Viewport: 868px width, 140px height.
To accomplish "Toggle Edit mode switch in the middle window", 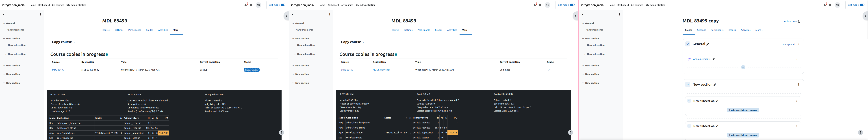I will (x=572, y=5).
